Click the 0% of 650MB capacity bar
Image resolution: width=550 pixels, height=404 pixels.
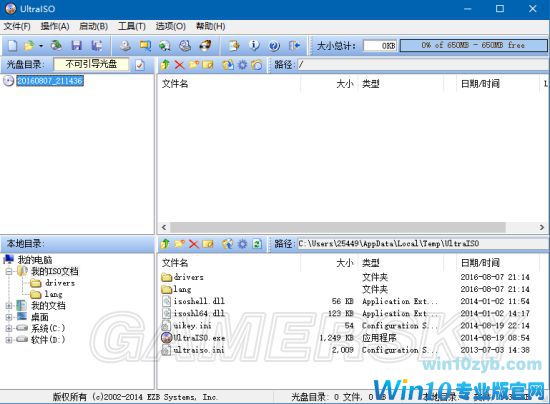[474, 45]
